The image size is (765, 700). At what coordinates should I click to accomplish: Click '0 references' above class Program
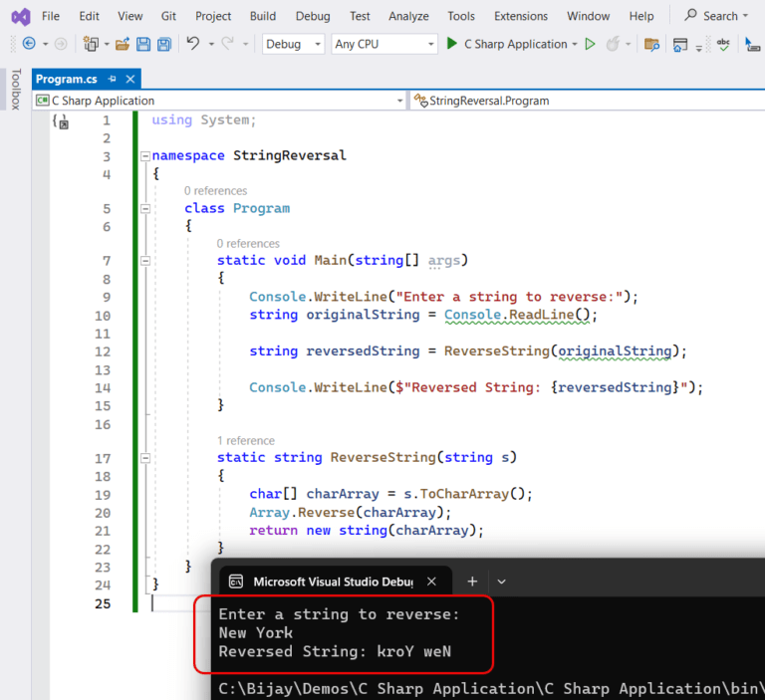coord(215,191)
